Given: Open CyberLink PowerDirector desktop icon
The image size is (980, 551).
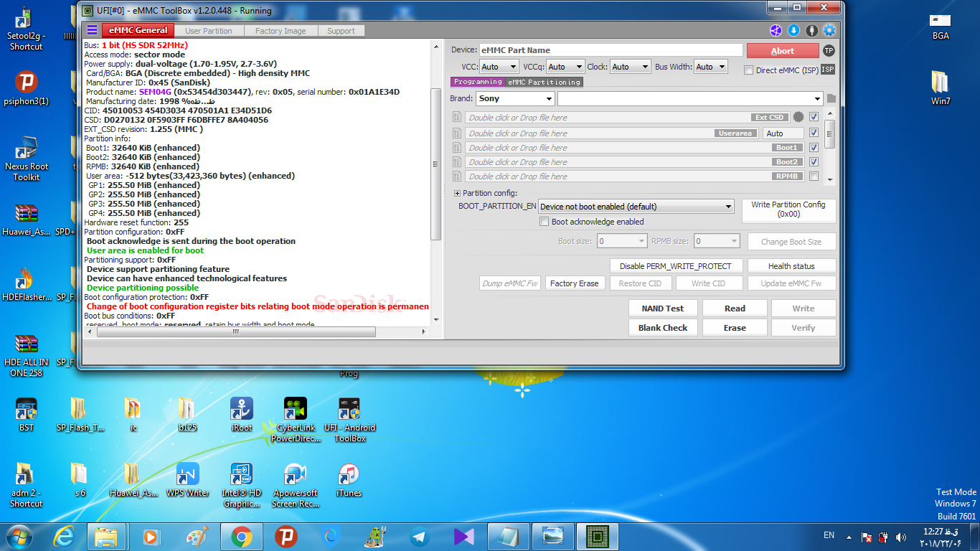Looking at the screenshot, I should pyautogui.click(x=296, y=420).
